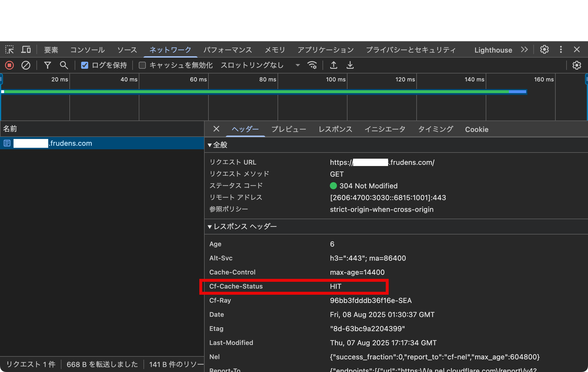
Task: Activate the inspect element picker icon
Action: [x=9, y=49]
